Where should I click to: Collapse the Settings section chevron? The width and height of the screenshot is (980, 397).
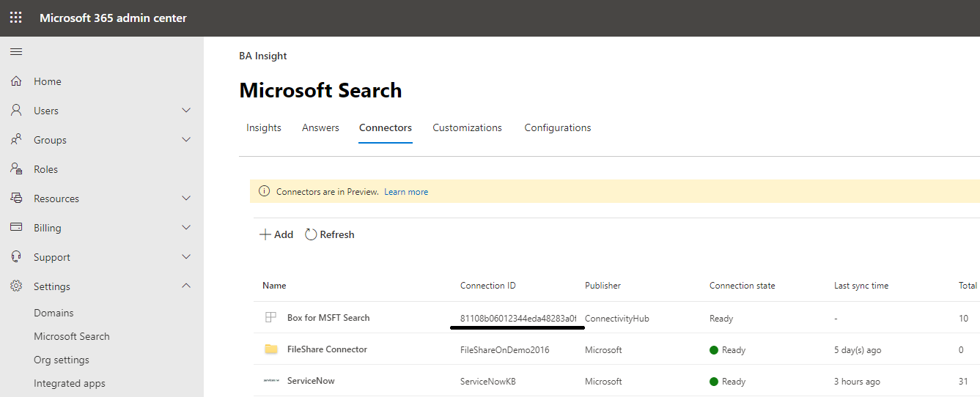click(x=186, y=286)
